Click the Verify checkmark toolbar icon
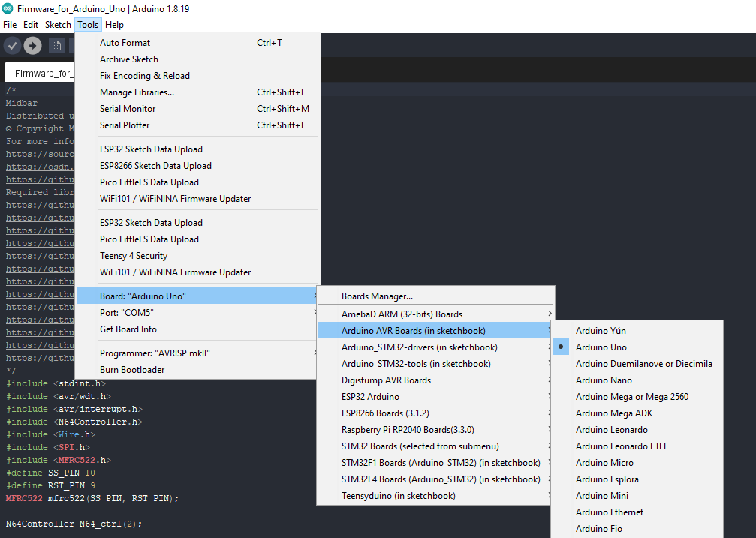Screen dimensions: 756x538 pyautogui.click(x=12, y=46)
